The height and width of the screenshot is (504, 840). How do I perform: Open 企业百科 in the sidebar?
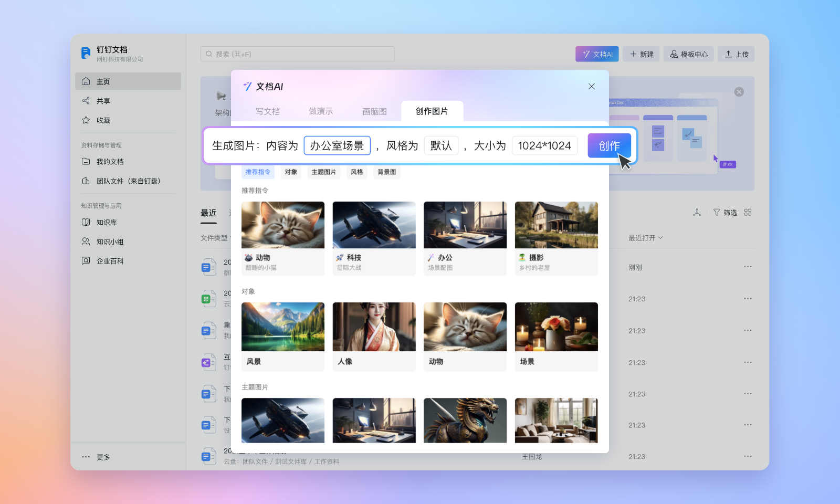pyautogui.click(x=128, y=261)
